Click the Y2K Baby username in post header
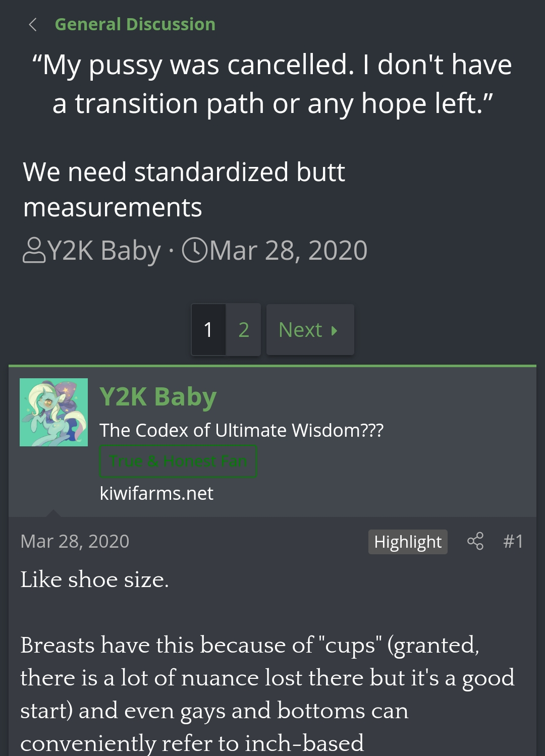Screen dimensions: 545x756 click(x=158, y=396)
